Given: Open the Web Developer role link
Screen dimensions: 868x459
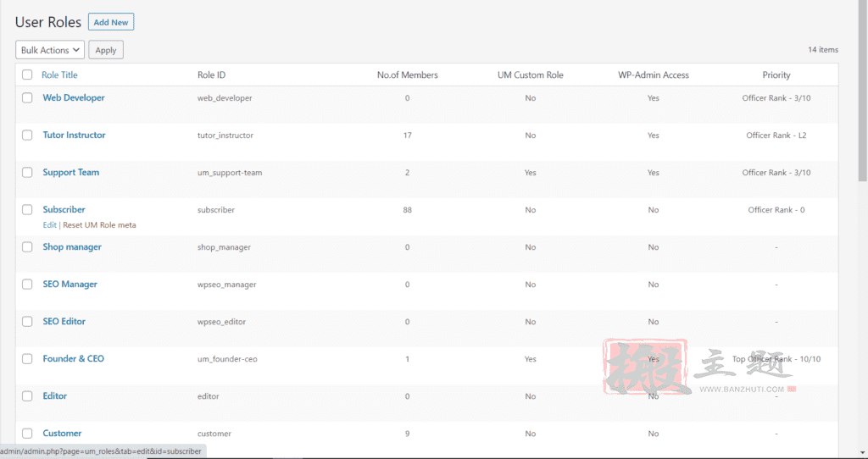Looking at the screenshot, I should point(74,97).
